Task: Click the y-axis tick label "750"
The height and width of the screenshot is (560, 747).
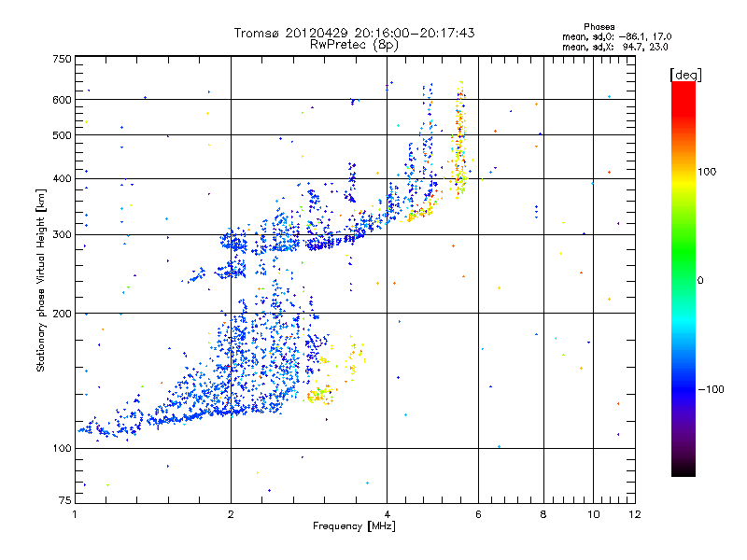Action: pos(62,59)
